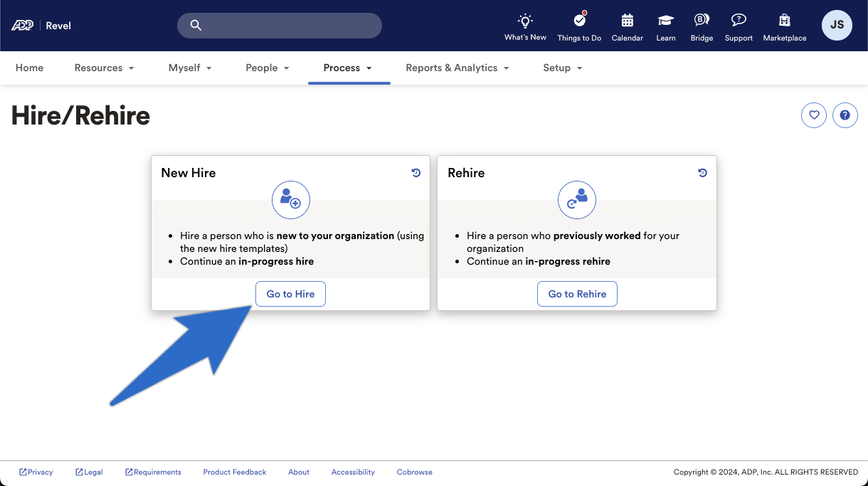
Task: Add Hire/Rehire page to favorites
Action: [814, 115]
